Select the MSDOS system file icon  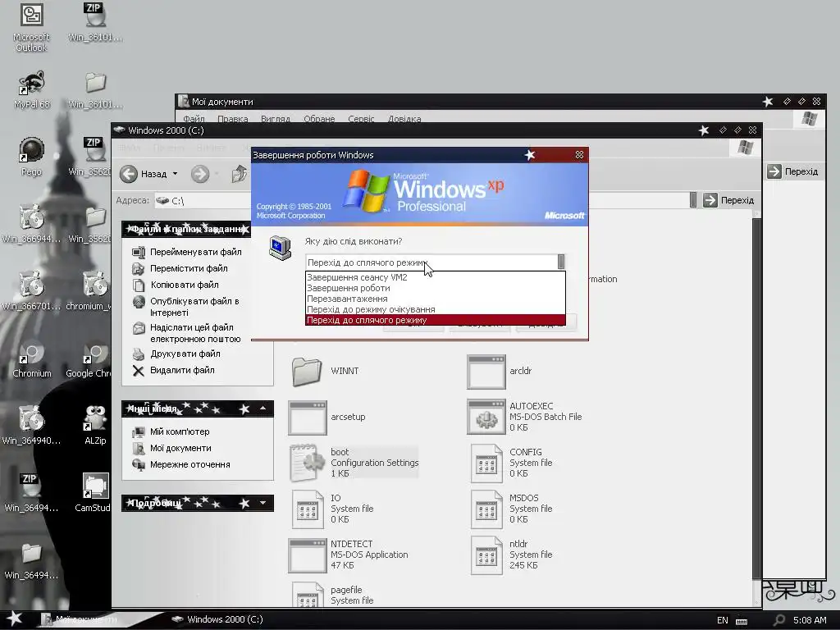point(486,509)
